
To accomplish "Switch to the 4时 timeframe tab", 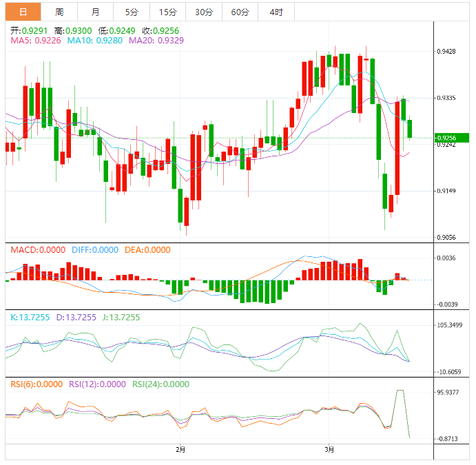I will 276,12.
